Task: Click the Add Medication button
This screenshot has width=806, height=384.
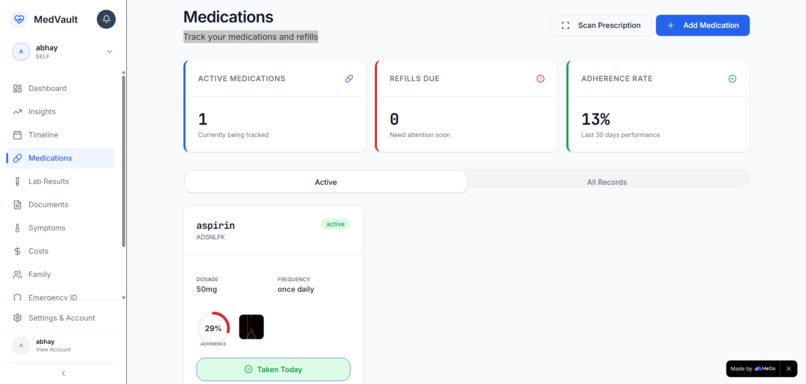Action: (703, 25)
